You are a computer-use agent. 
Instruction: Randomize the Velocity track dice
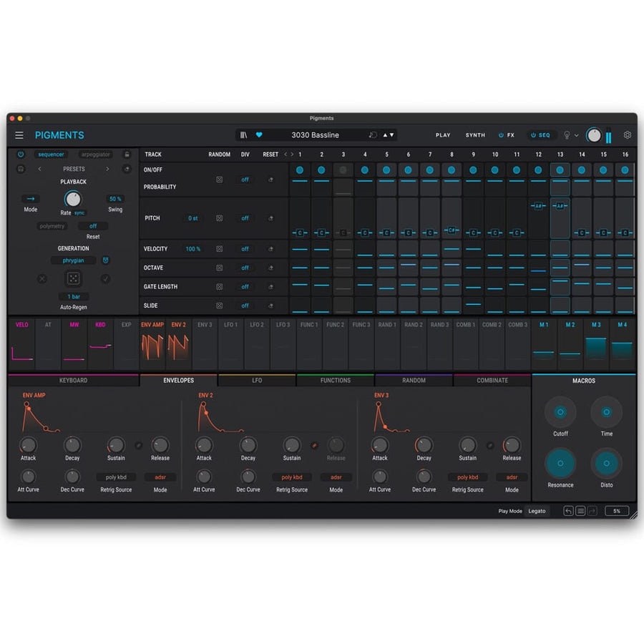[x=220, y=249]
